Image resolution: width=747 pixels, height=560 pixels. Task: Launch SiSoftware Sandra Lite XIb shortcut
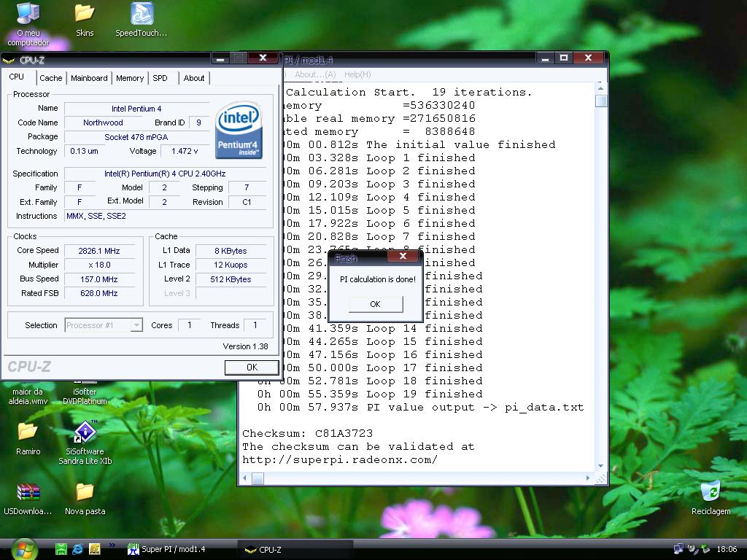pos(85,443)
